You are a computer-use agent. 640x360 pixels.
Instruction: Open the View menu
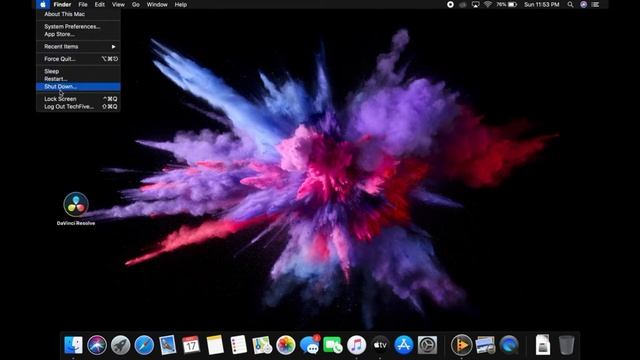[118, 4]
